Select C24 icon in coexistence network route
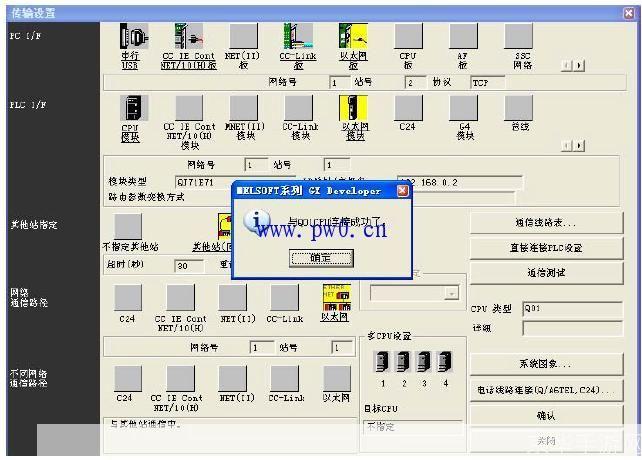 click(x=128, y=378)
